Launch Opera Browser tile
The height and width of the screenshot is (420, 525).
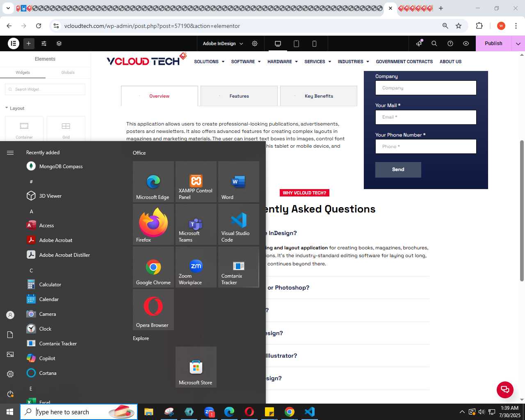tap(153, 310)
